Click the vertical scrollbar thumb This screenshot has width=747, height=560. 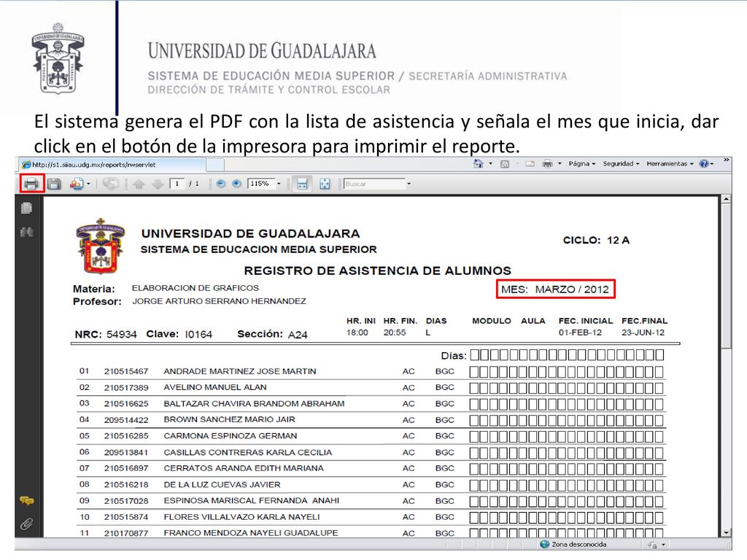click(726, 276)
